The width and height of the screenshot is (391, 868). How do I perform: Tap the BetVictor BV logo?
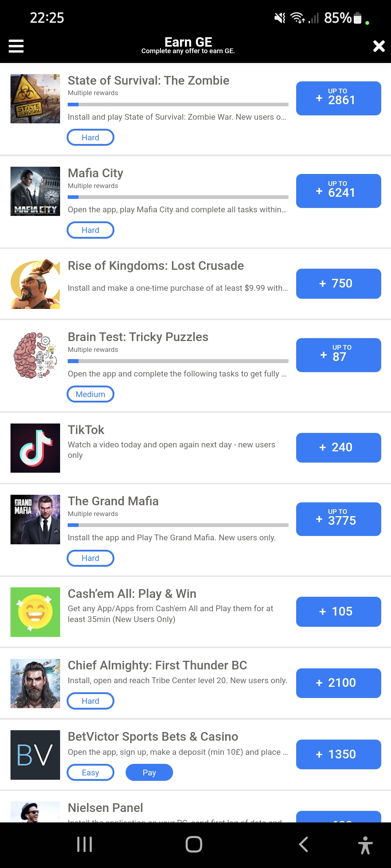click(35, 755)
